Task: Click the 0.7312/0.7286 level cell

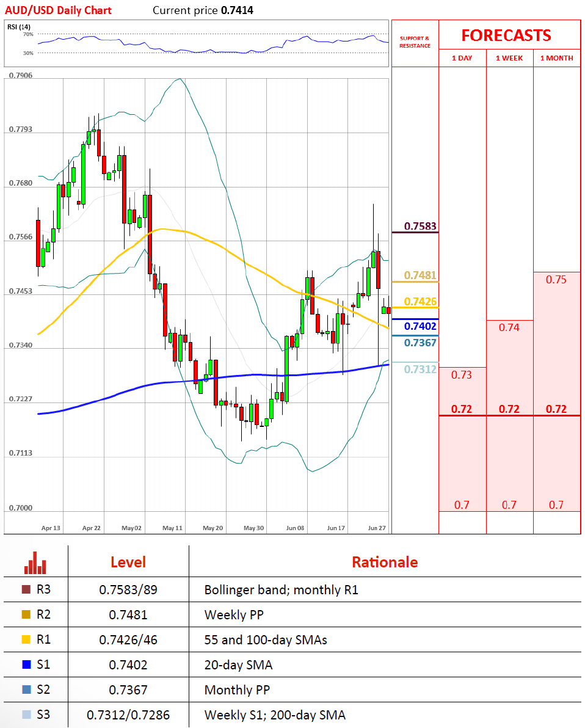Action: tap(128, 715)
